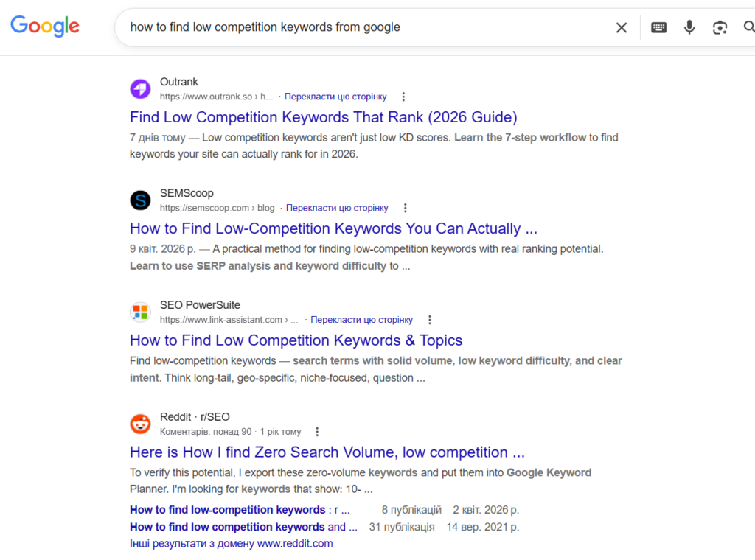
Task: Open more results from www.reddit.com
Action: click(231, 544)
